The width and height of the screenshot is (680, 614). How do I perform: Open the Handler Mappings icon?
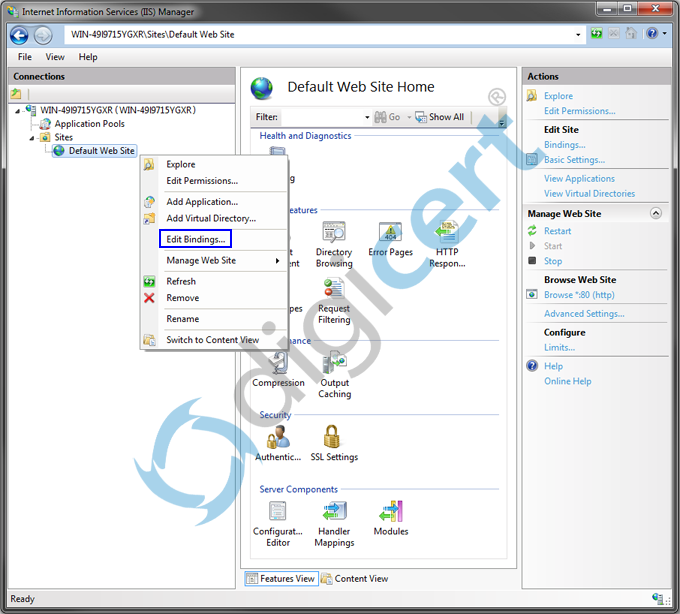tap(334, 511)
